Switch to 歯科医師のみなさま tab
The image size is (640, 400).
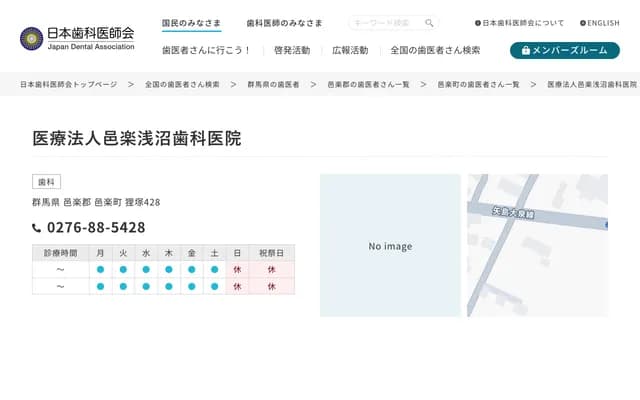pyautogui.click(x=284, y=22)
